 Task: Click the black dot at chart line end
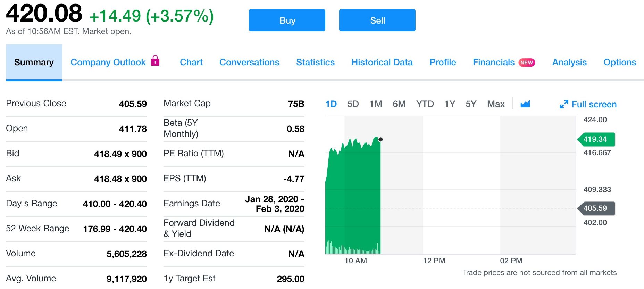[x=380, y=139]
